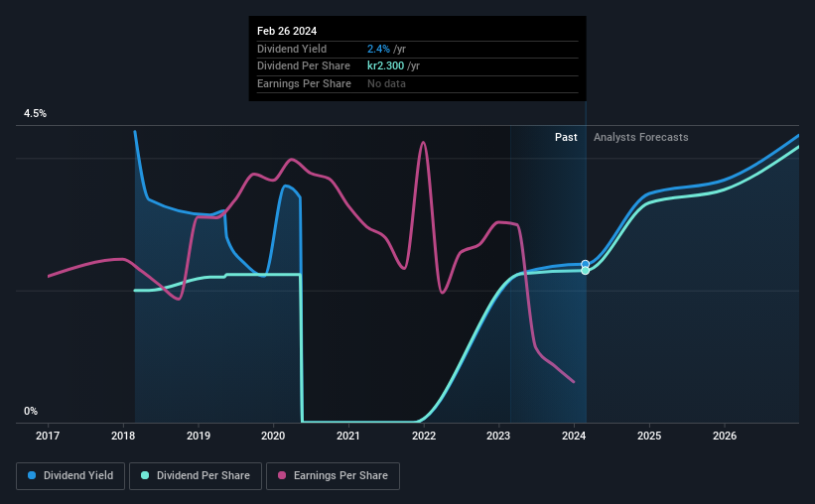Image resolution: width=815 pixels, height=504 pixels.
Task: Toggle the Dividend Yield legend button
Action: [70, 476]
